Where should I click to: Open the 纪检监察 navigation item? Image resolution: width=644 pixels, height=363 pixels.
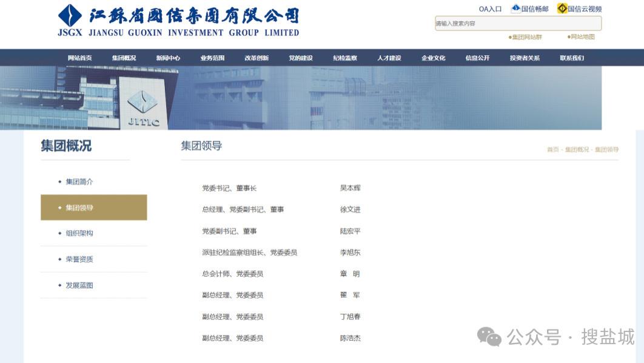[345, 58]
